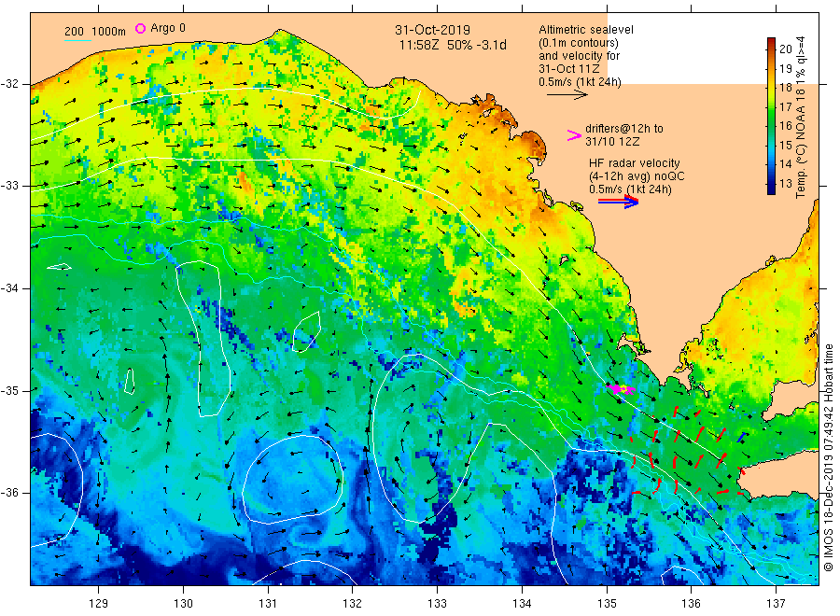Click the latitude label -36
840x616 pixels.
[9, 492]
